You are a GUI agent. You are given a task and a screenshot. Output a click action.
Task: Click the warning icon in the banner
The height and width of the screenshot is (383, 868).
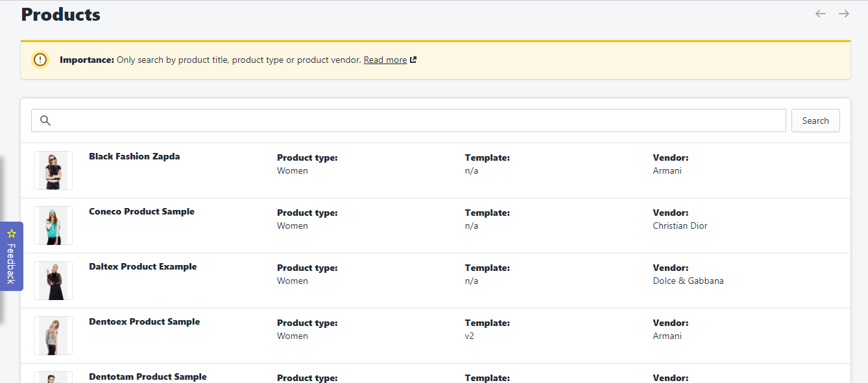41,60
